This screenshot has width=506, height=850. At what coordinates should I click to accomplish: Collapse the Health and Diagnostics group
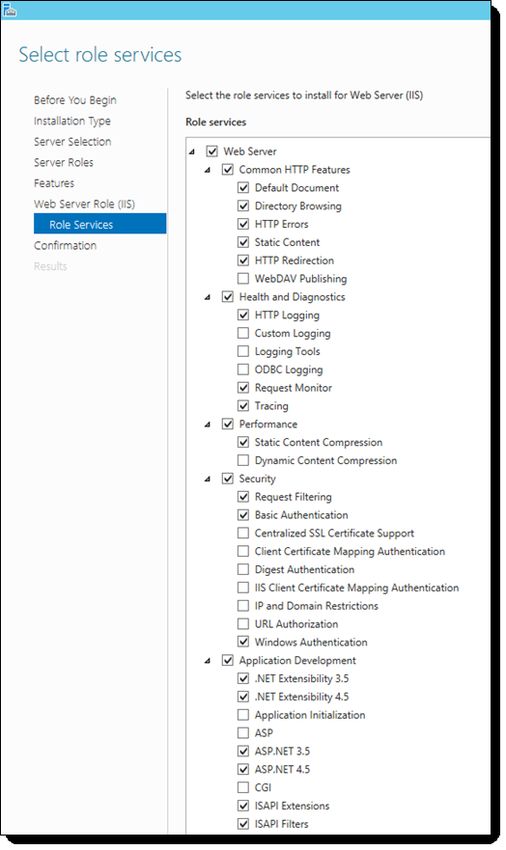pyautogui.click(x=208, y=298)
